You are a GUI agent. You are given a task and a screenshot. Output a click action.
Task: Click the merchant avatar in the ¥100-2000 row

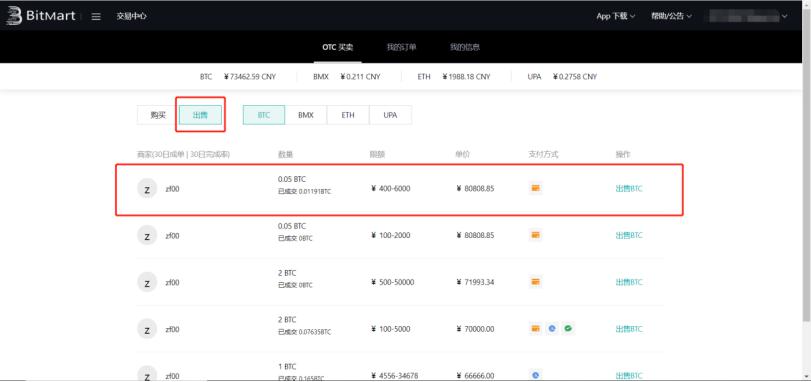pyautogui.click(x=147, y=236)
